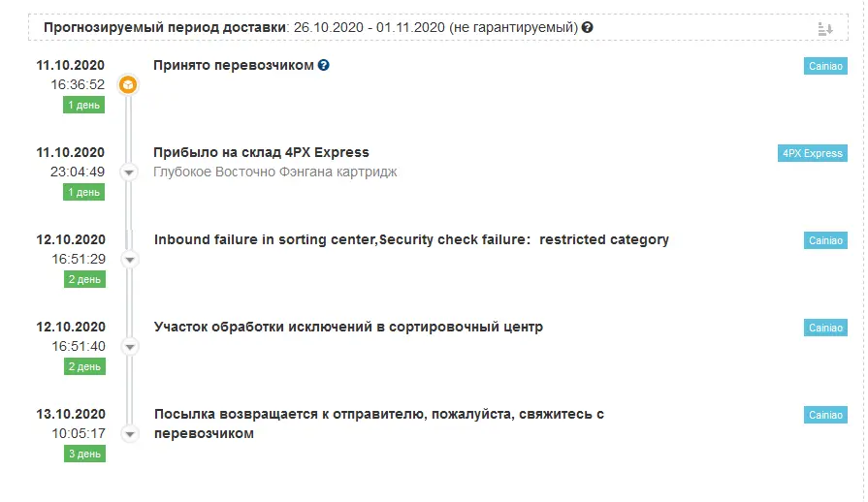Click the 3 день badge under 10:05:17

point(84,454)
